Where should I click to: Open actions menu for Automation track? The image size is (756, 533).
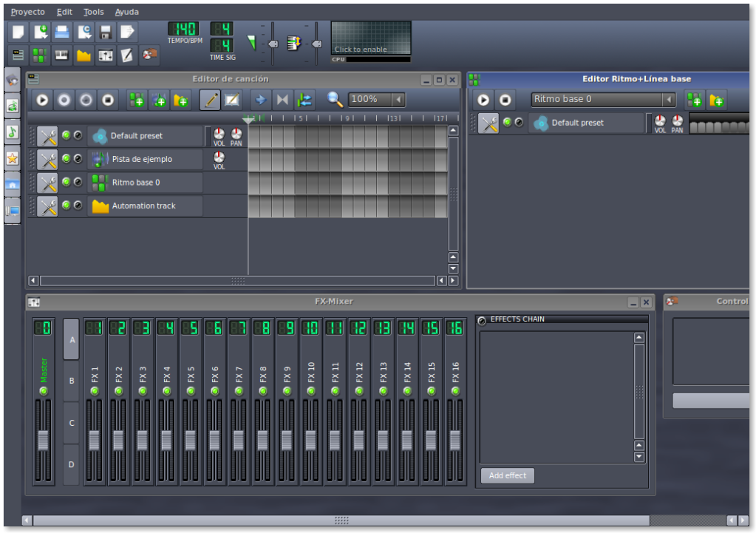coord(47,206)
